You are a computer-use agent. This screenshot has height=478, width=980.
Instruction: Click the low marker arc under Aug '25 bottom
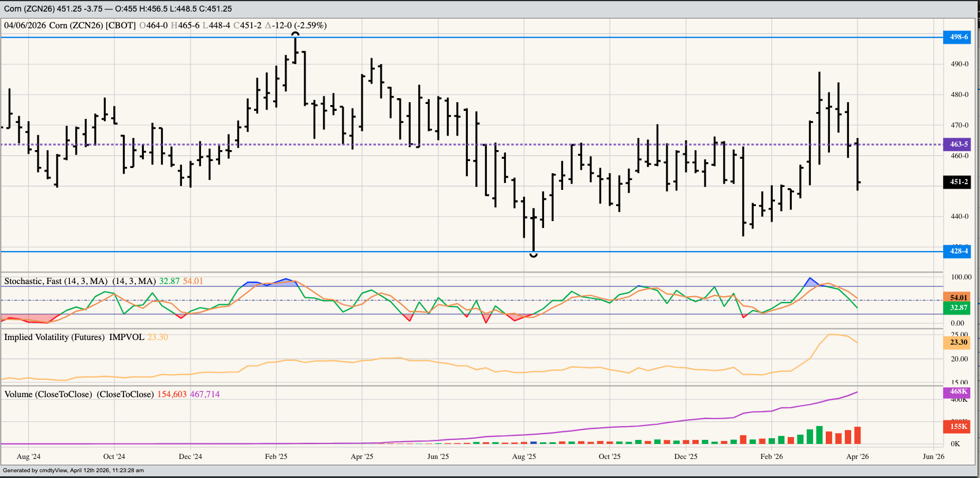(534, 255)
